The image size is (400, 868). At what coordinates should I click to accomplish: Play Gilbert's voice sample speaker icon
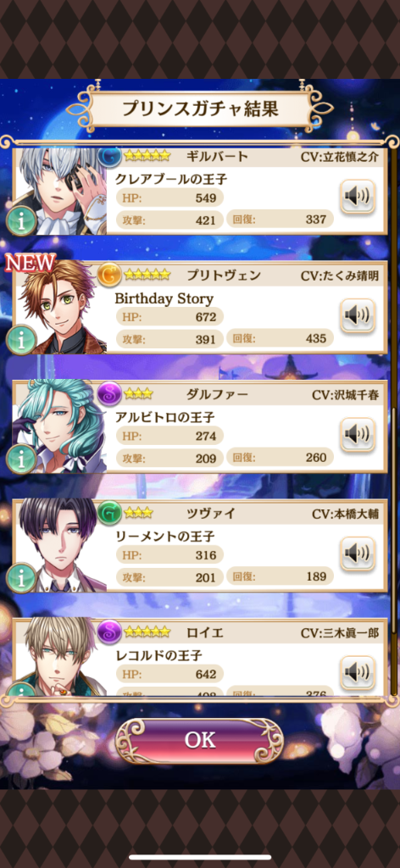[358, 197]
